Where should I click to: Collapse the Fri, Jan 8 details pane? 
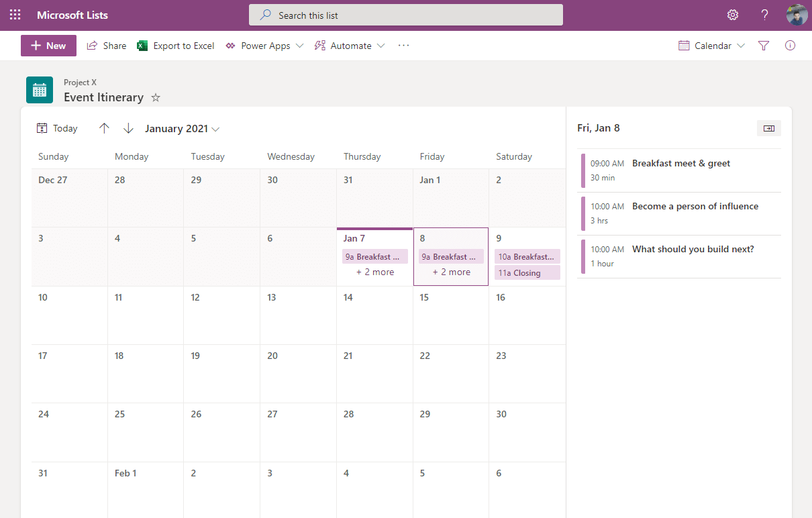click(768, 127)
